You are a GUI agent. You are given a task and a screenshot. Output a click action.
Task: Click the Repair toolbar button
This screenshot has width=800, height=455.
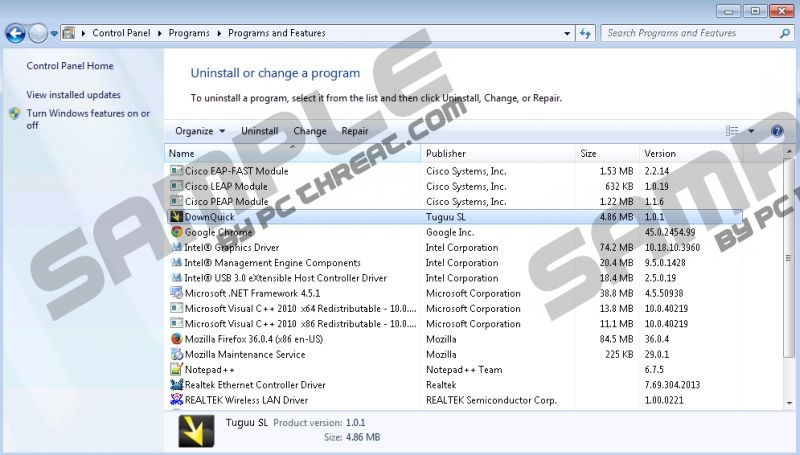[355, 131]
